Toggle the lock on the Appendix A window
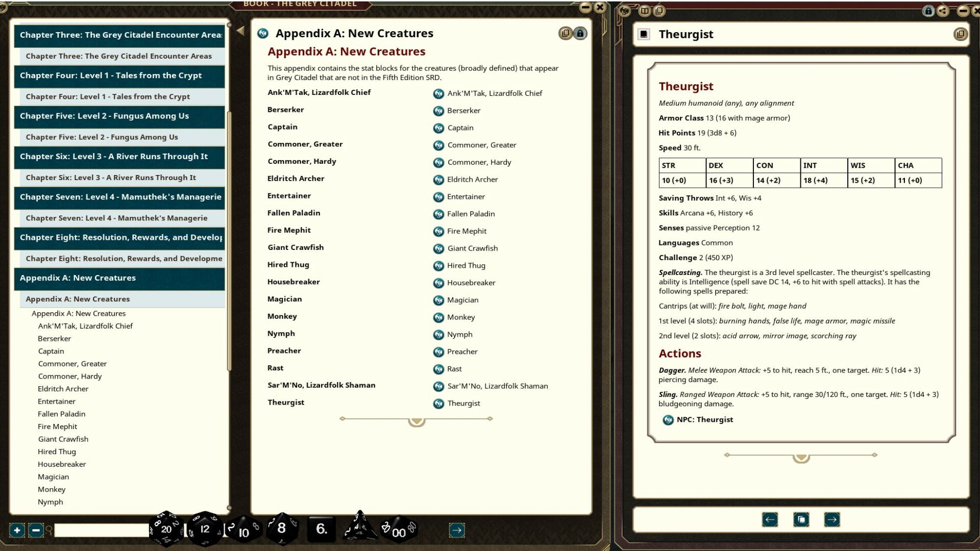Viewport: 980px width, 551px height. coord(581,33)
